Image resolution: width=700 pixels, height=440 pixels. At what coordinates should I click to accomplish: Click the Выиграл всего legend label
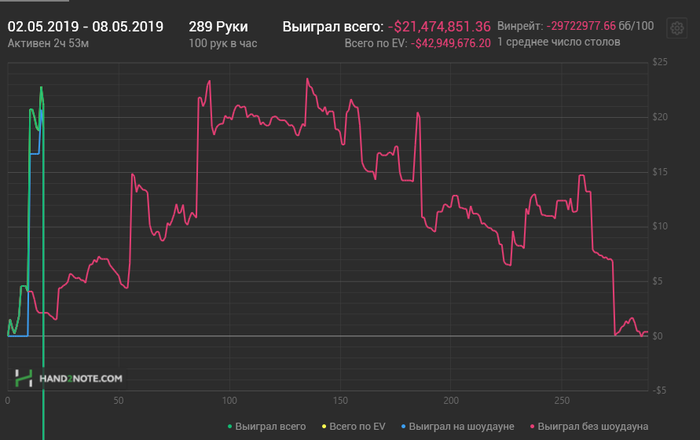[x=271, y=427]
